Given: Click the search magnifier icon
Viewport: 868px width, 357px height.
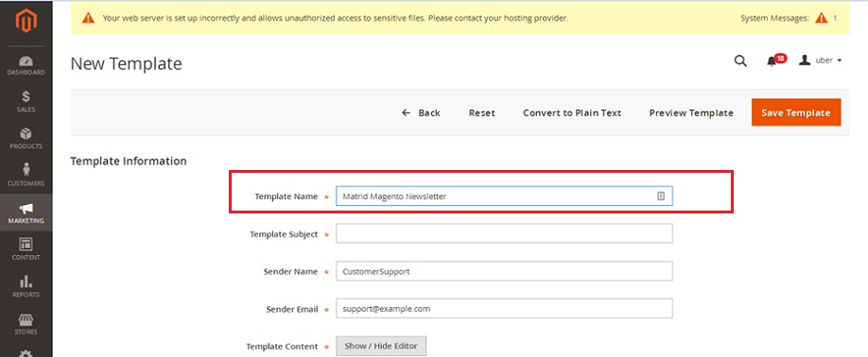Looking at the screenshot, I should pos(740,60).
